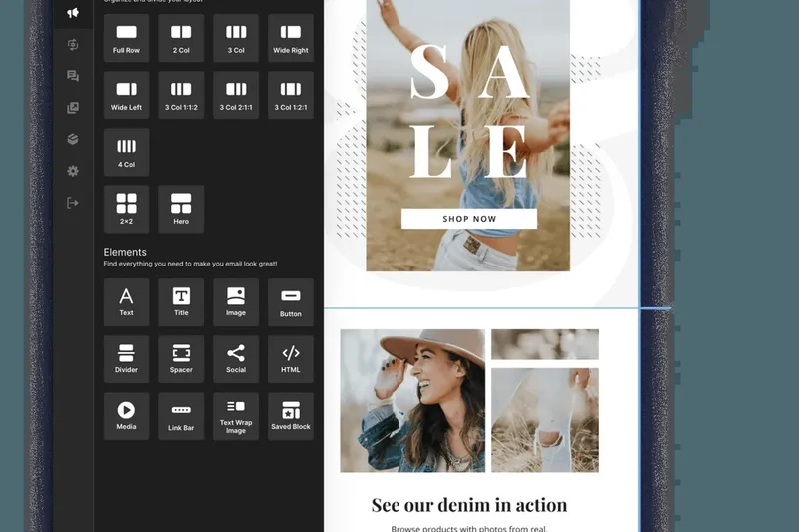
Task: Add a Media element
Action: 127,416
